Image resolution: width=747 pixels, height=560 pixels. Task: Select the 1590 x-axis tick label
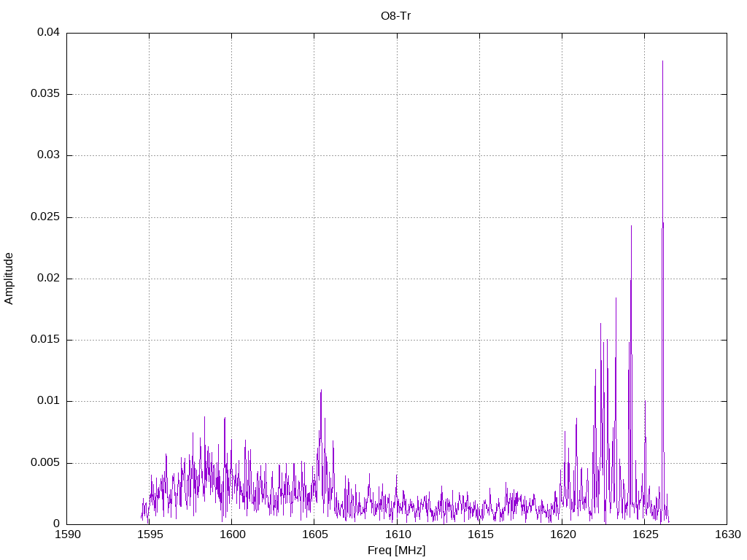pos(66,534)
